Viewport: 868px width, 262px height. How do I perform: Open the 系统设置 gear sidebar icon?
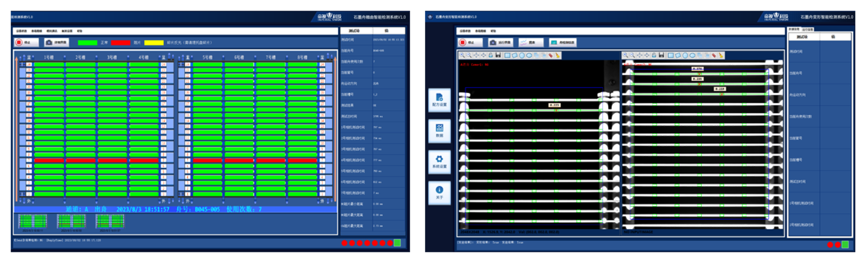pos(439,161)
